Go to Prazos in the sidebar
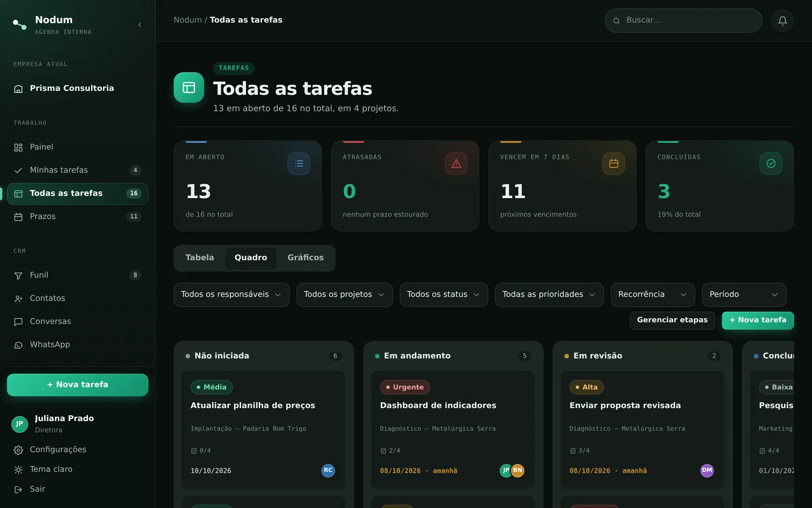 pos(78,216)
